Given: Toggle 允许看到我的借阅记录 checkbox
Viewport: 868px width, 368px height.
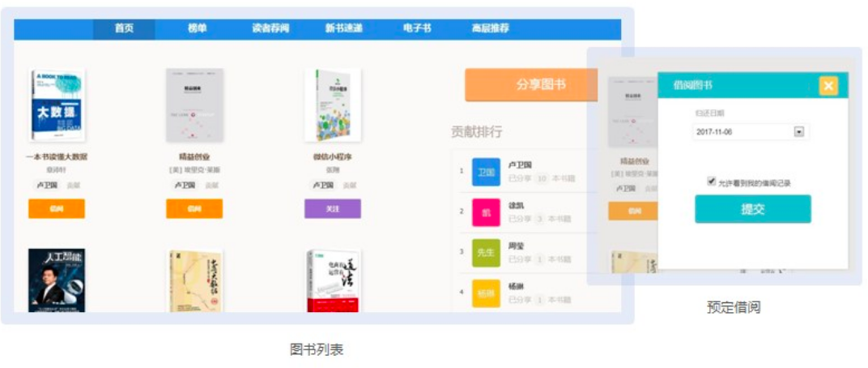Looking at the screenshot, I should pyautogui.click(x=712, y=182).
